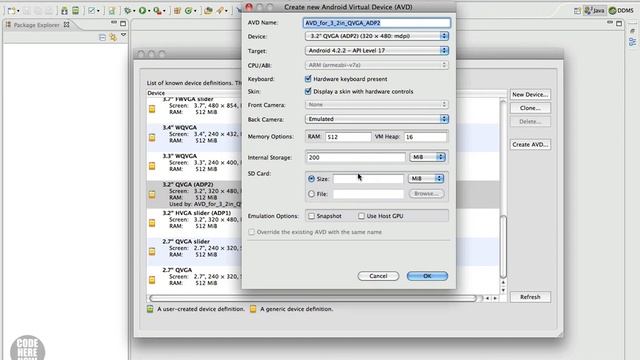Click the device icon beside 2.7" QVGA slider
Image resolution: width=640 pixels, height=360 pixels.
(x=152, y=251)
